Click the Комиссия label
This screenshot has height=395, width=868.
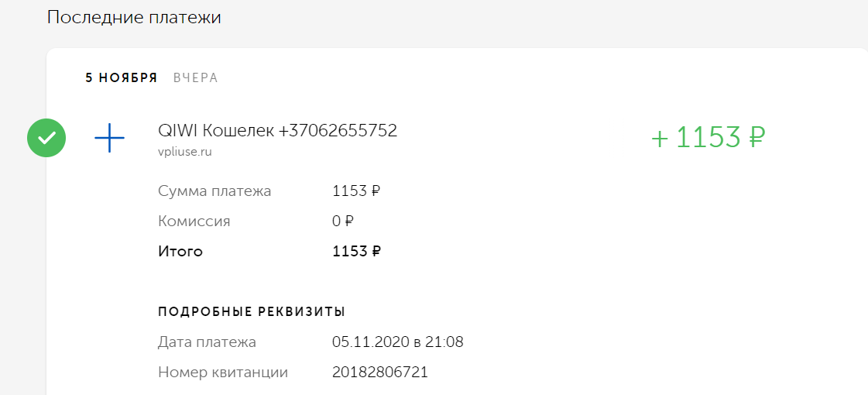tap(194, 222)
